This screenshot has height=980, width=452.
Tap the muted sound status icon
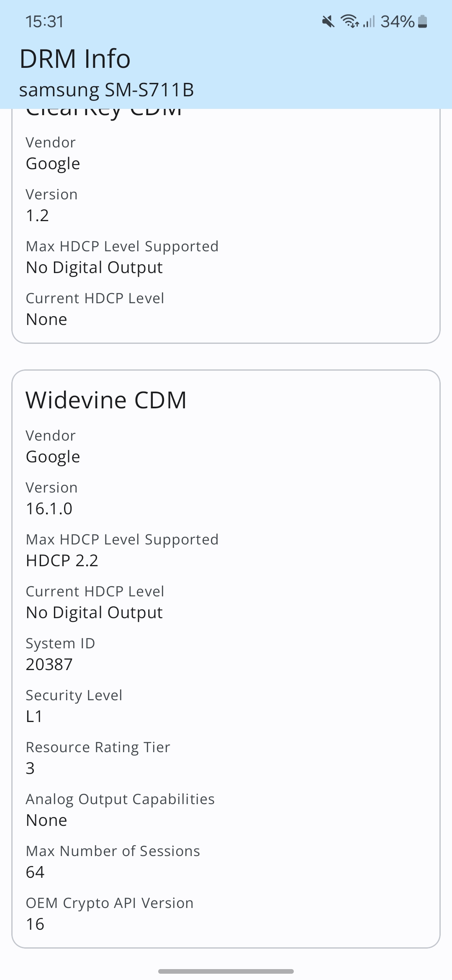pyautogui.click(x=329, y=21)
